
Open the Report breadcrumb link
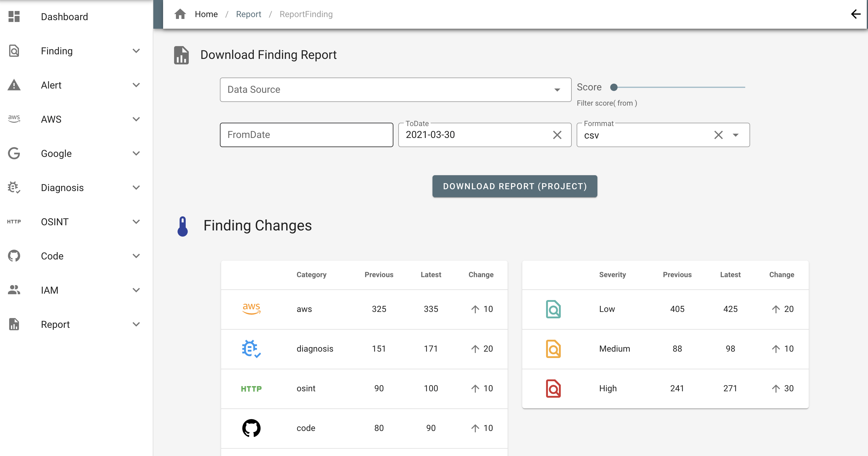point(248,14)
